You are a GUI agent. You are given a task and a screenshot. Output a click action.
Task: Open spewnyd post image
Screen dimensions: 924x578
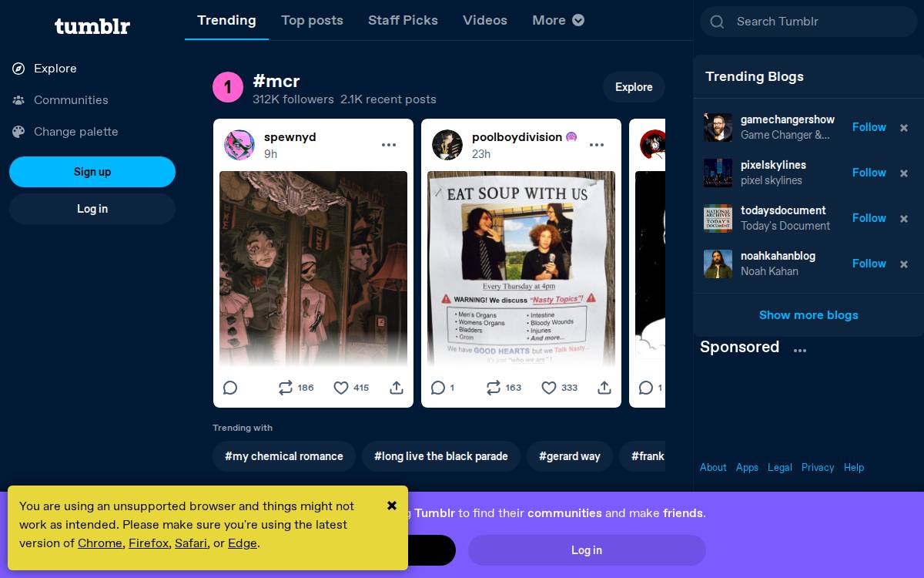tap(313, 270)
